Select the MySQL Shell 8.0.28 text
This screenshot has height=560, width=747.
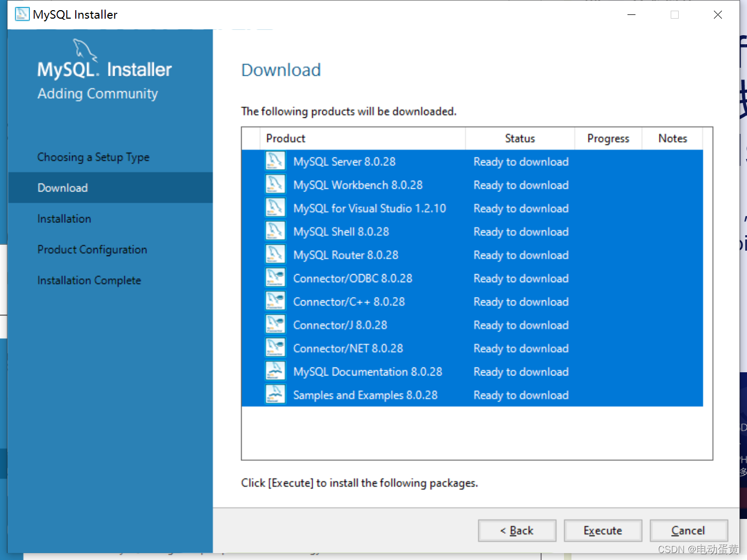pyautogui.click(x=341, y=232)
